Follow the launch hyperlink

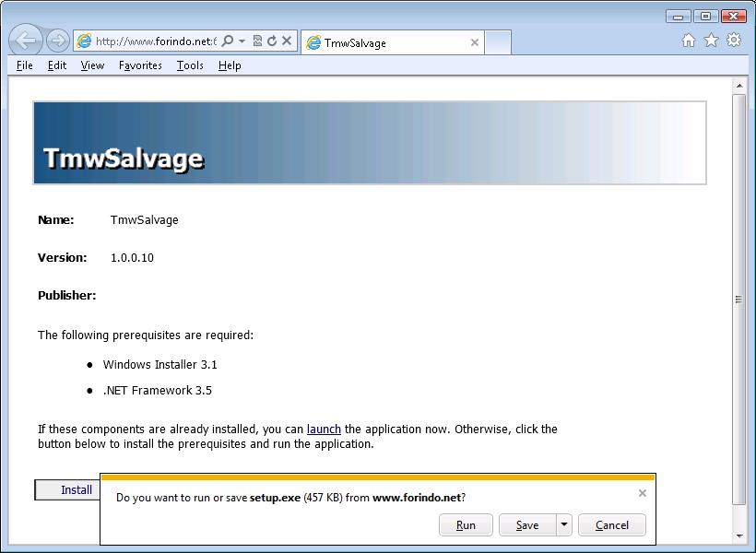[324, 429]
